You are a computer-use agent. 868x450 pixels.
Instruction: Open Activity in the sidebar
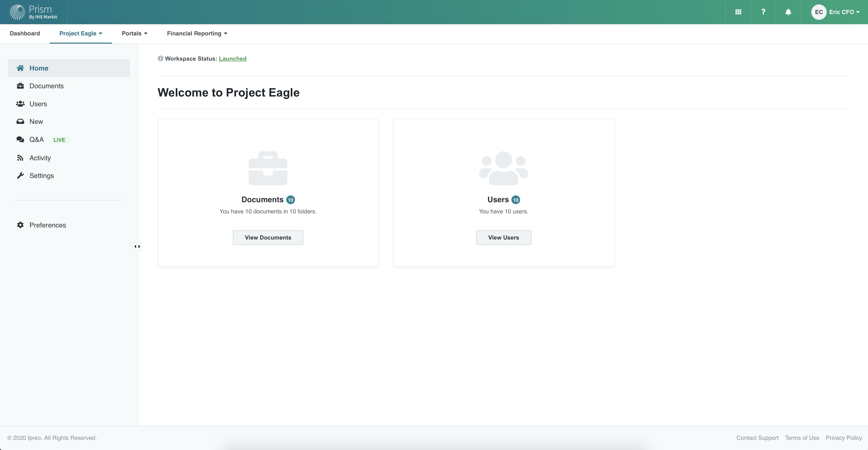click(x=40, y=158)
